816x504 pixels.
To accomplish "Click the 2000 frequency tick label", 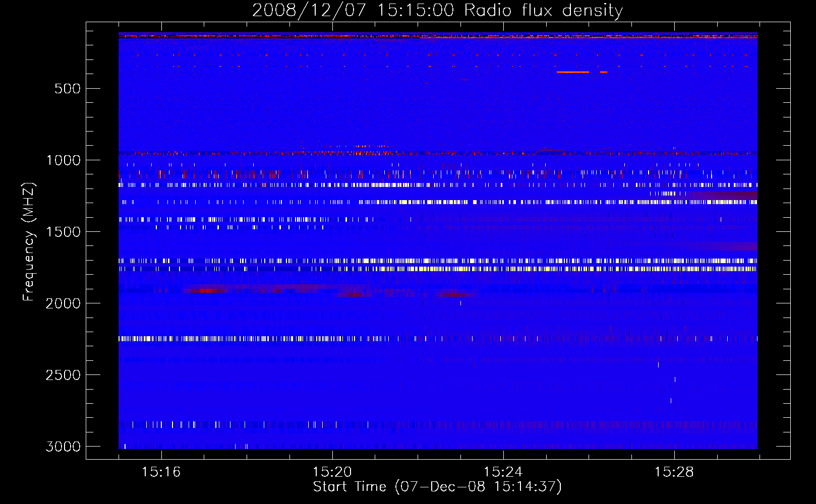I will pyautogui.click(x=63, y=303).
